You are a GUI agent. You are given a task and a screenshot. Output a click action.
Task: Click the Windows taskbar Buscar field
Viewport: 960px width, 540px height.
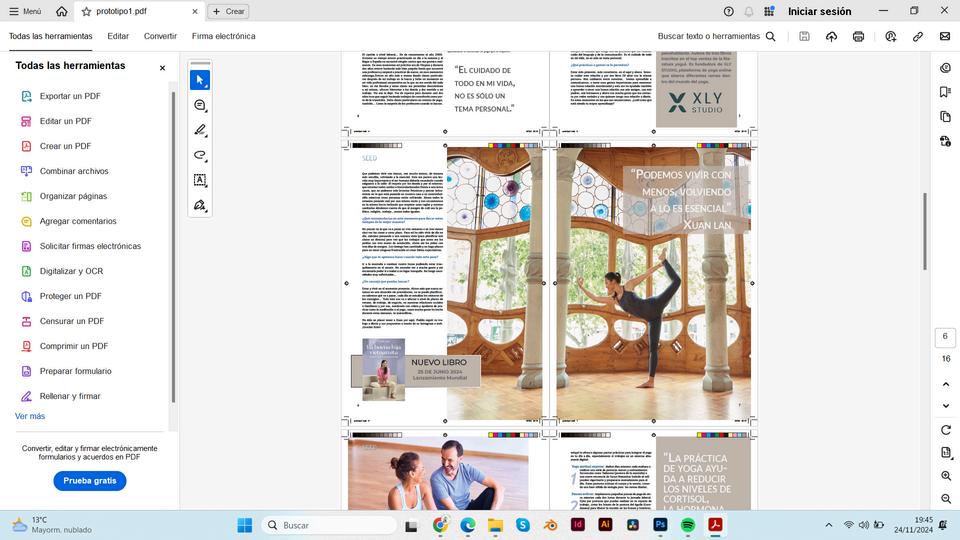coord(329,525)
